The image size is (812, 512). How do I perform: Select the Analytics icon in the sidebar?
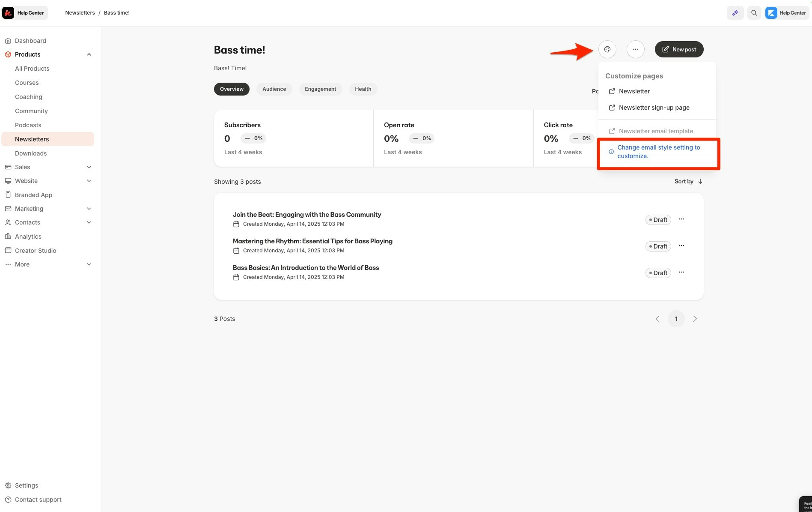8,236
